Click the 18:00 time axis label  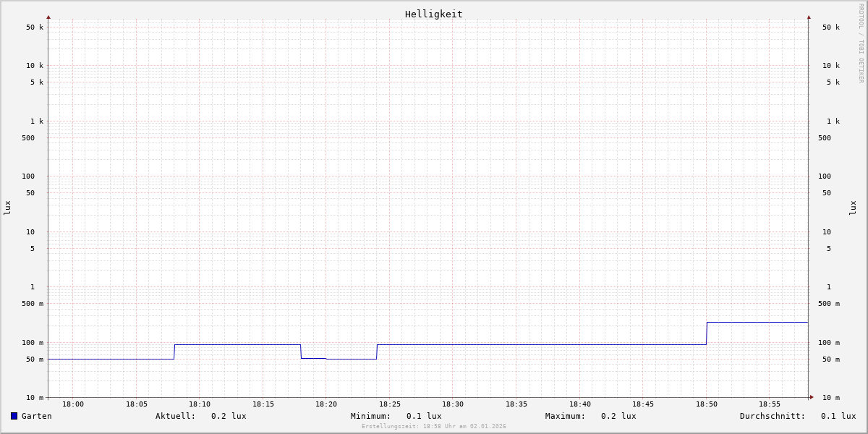[x=73, y=404]
